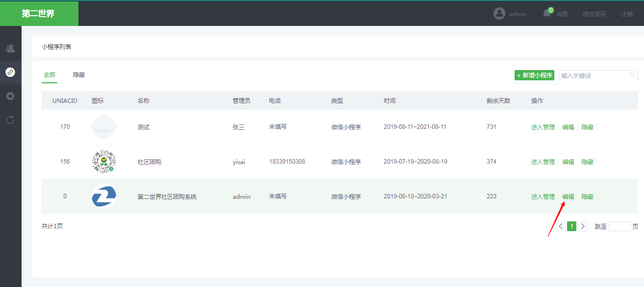This screenshot has width=644, height=287.
Task: Click the search magnifier icon
Action: [633, 75]
